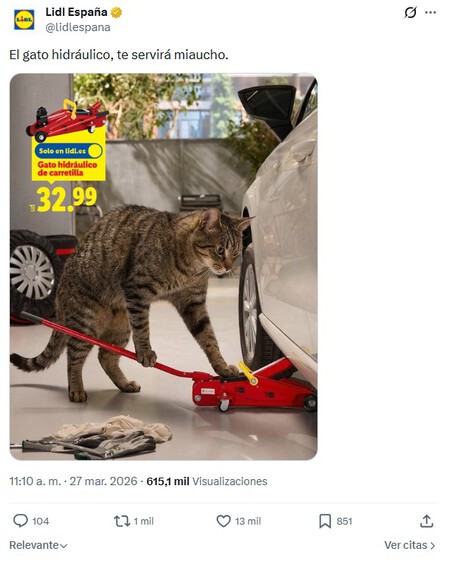Click the 13 mil likes count

[248, 521]
